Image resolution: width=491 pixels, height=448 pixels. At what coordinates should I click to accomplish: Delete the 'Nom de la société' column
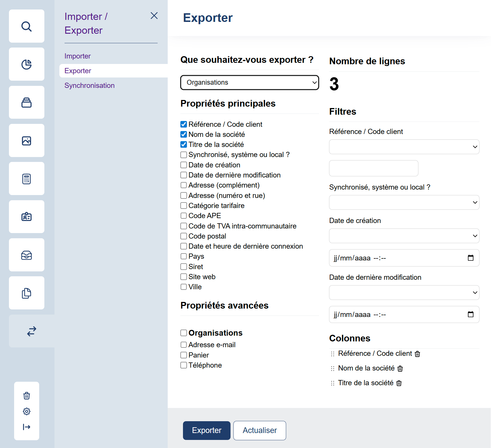(x=400, y=368)
